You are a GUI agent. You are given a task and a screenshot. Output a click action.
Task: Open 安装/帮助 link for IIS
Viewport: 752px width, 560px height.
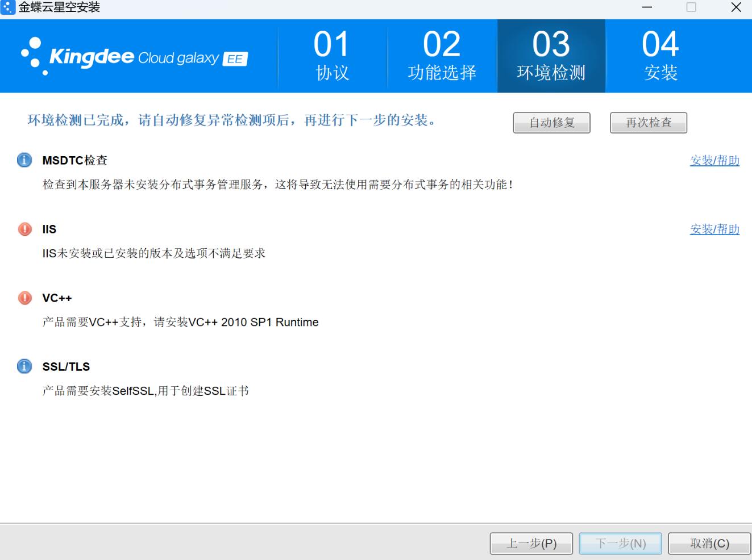coord(714,229)
